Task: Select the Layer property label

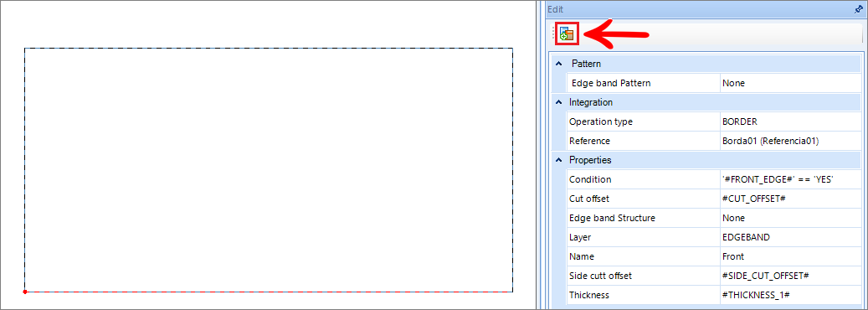Action: point(580,237)
